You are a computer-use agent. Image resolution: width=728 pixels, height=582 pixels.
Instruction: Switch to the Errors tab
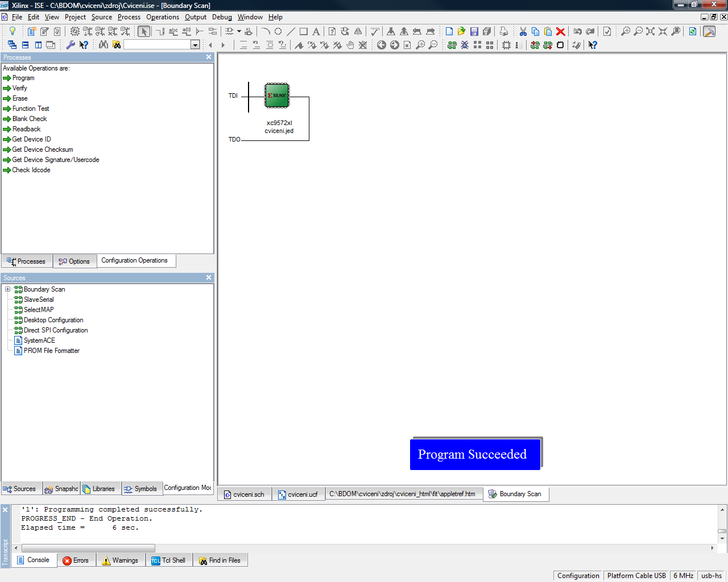(x=76, y=560)
